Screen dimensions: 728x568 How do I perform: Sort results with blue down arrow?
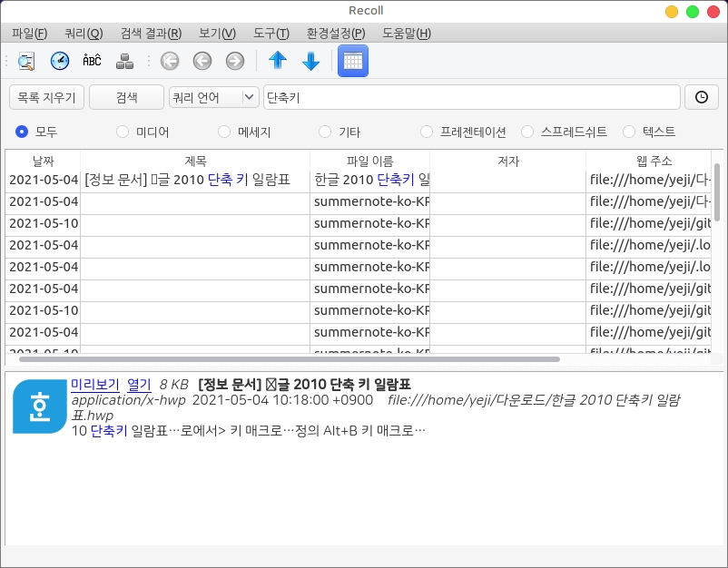(310, 61)
